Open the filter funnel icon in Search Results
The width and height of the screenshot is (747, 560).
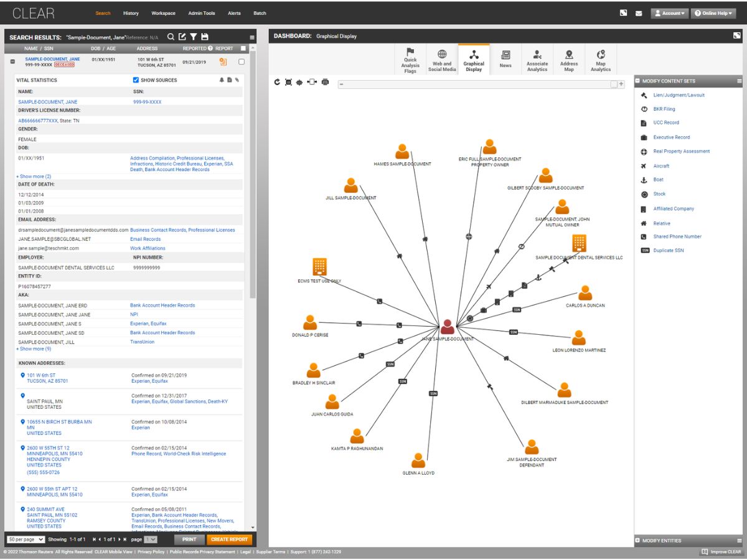tap(193, 37)
